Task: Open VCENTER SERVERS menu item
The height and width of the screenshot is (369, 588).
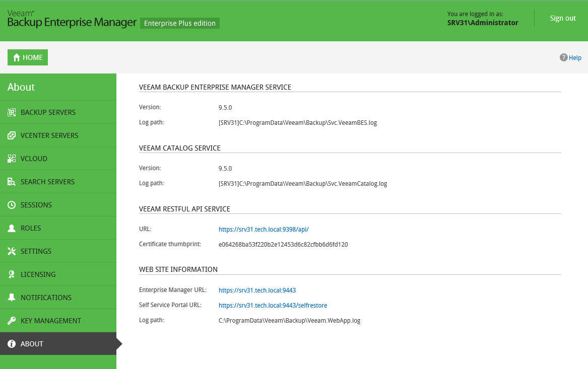Action: pos(58,135)
